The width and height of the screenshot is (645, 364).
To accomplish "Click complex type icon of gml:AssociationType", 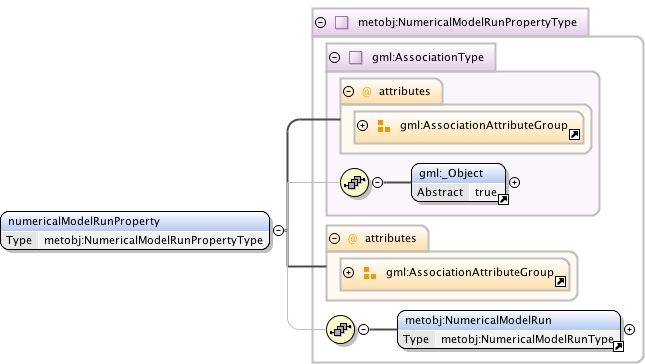I will pyautogui.click(x=355, y=57).
